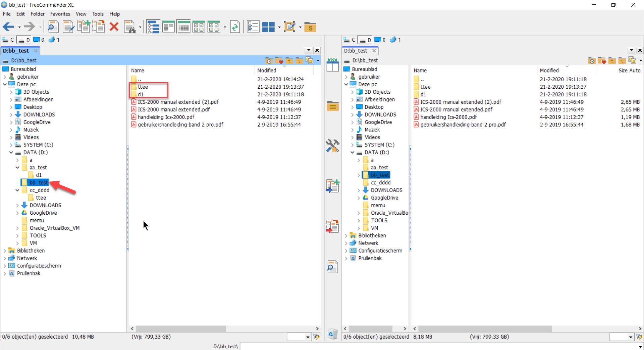Click the Name column header in right panel

coord(474,71)
